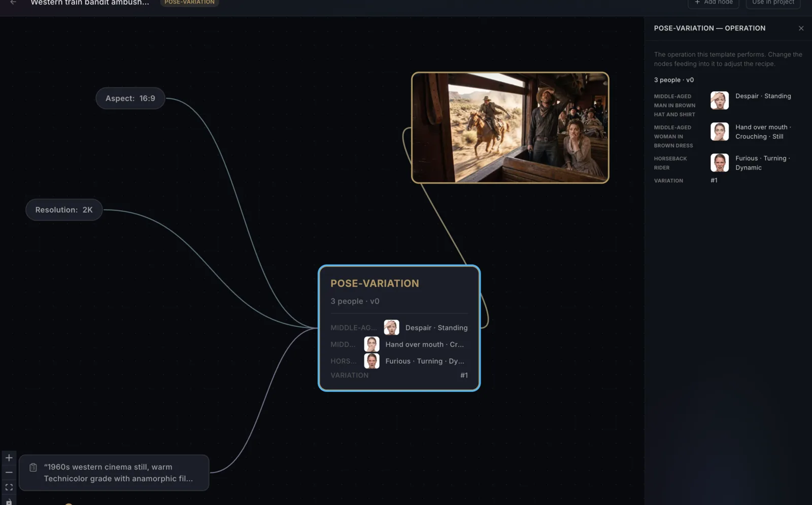Close the POSE-VARIATION operation panel
The width and height of the screenshot is (812, 505).
801,28
